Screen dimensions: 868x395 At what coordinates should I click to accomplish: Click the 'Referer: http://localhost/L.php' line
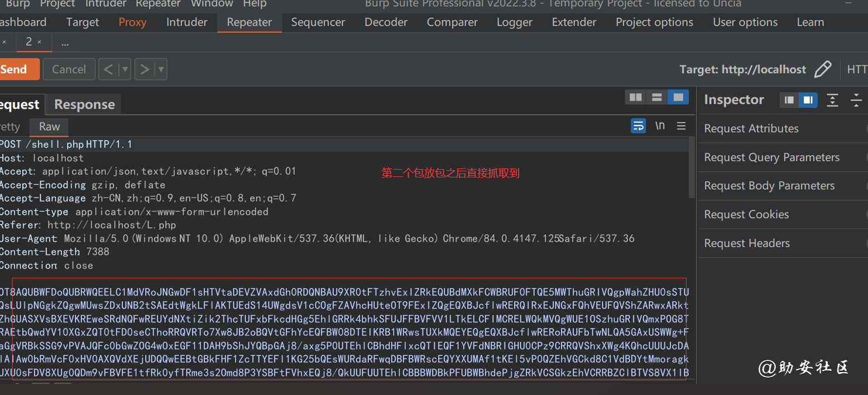pyautogui.click(x=88, y=225)
